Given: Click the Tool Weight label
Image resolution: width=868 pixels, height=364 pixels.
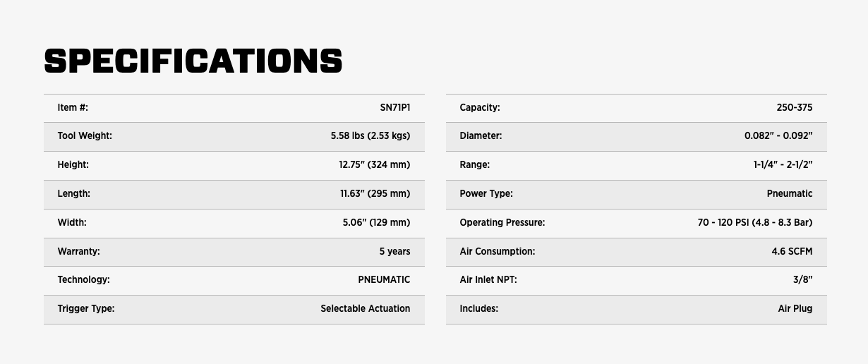Looking at the screenshot, I should click(85, 136).
